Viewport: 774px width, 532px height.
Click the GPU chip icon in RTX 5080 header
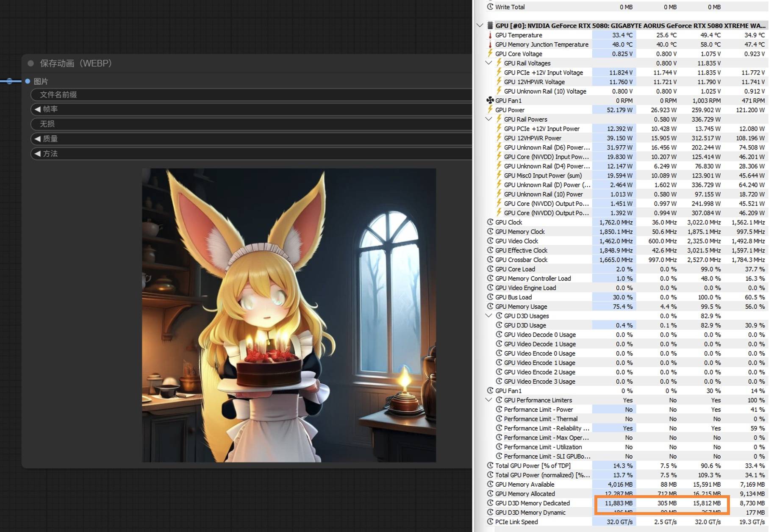pos(490,25)
